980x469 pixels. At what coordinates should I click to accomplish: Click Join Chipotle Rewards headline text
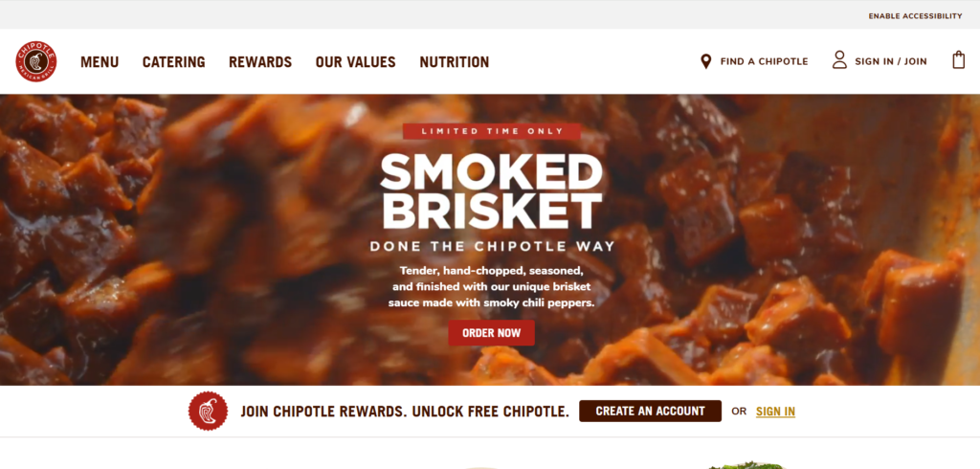[405, 412]
